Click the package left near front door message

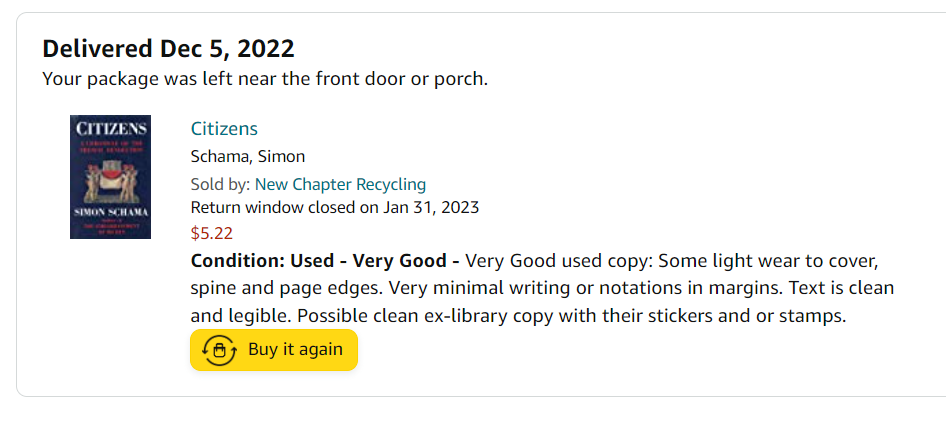pos(265,79)
